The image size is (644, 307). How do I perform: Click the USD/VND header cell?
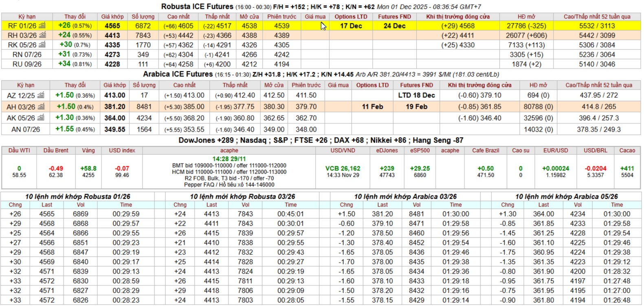343,150
